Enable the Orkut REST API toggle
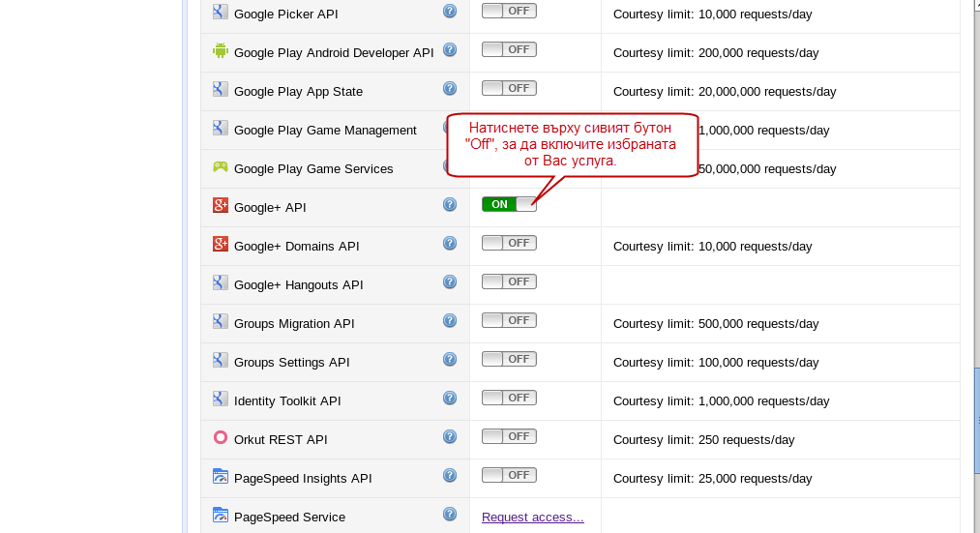980x533 pixels. click(509, 436)
